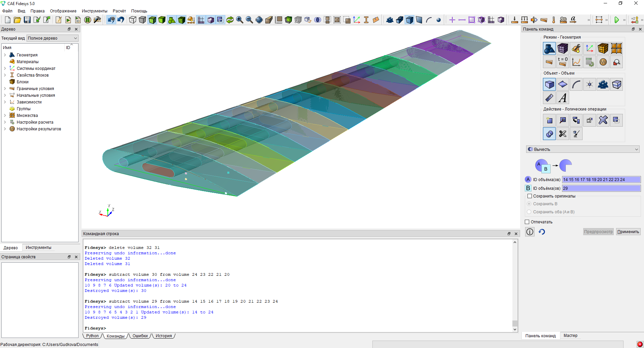Open the Отображение menu

63,11
